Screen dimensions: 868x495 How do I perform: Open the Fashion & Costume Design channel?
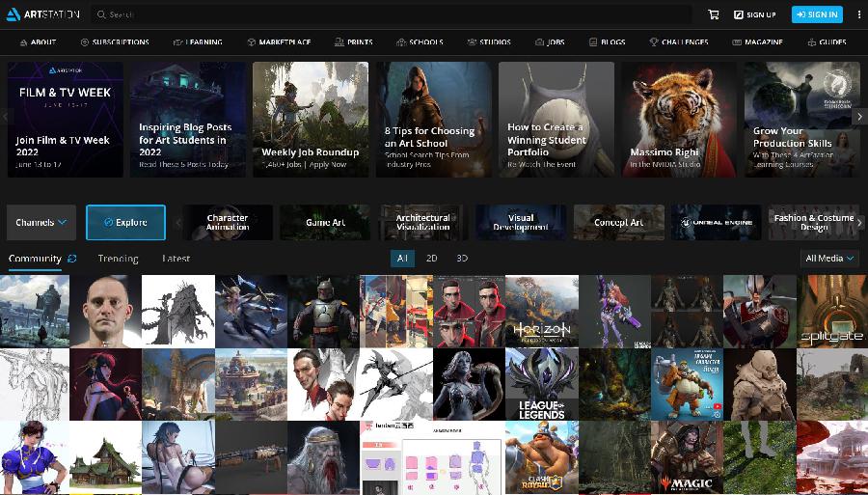click(814, 222)
